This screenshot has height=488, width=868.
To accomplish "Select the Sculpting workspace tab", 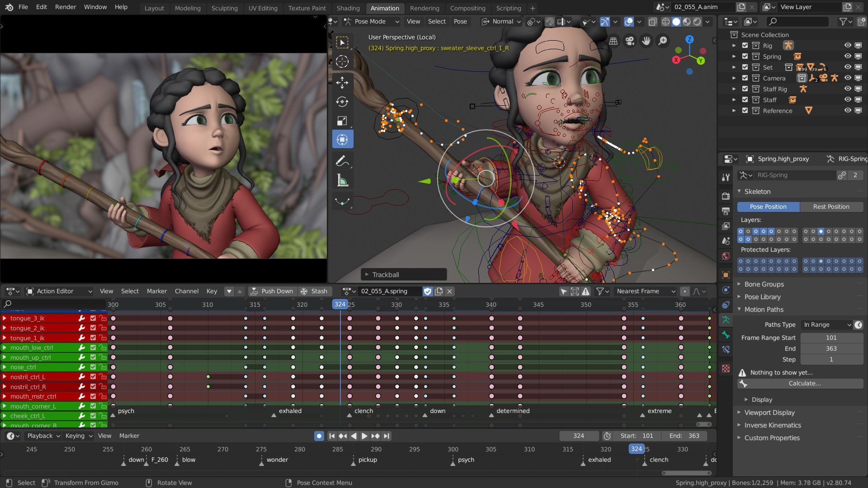I will (224, 8).
